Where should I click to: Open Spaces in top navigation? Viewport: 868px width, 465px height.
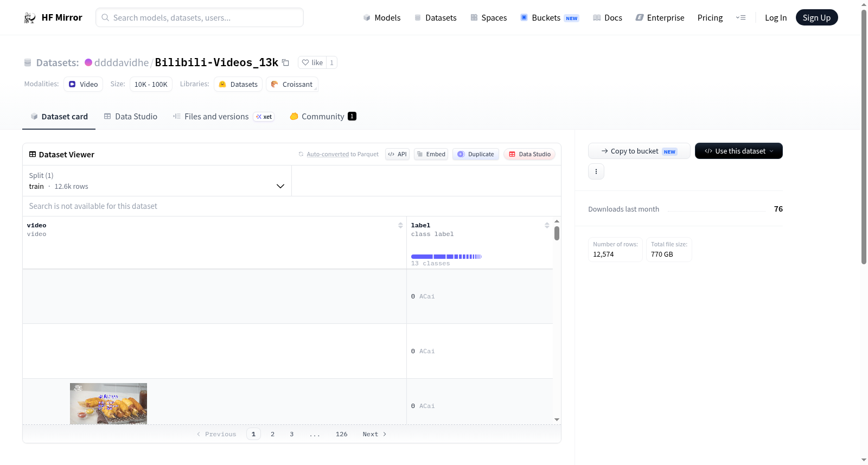coord(489,18)
